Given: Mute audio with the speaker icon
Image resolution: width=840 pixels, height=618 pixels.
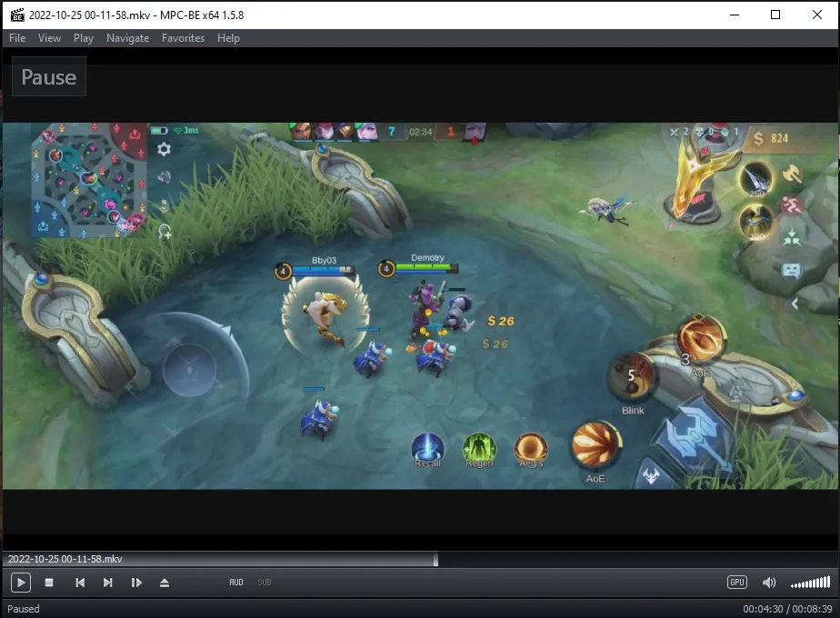Looking at the screenshot, I should tap(769, 583).
